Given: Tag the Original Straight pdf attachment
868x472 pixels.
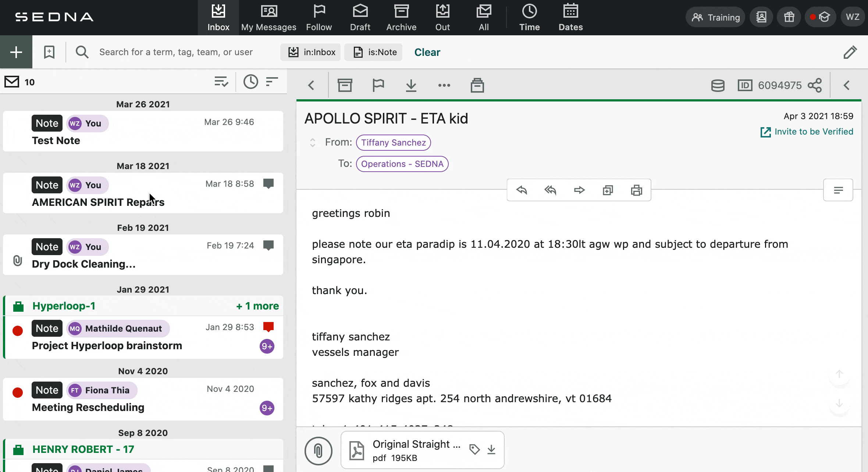Looking at the screenshot, I should pos(474,449).
